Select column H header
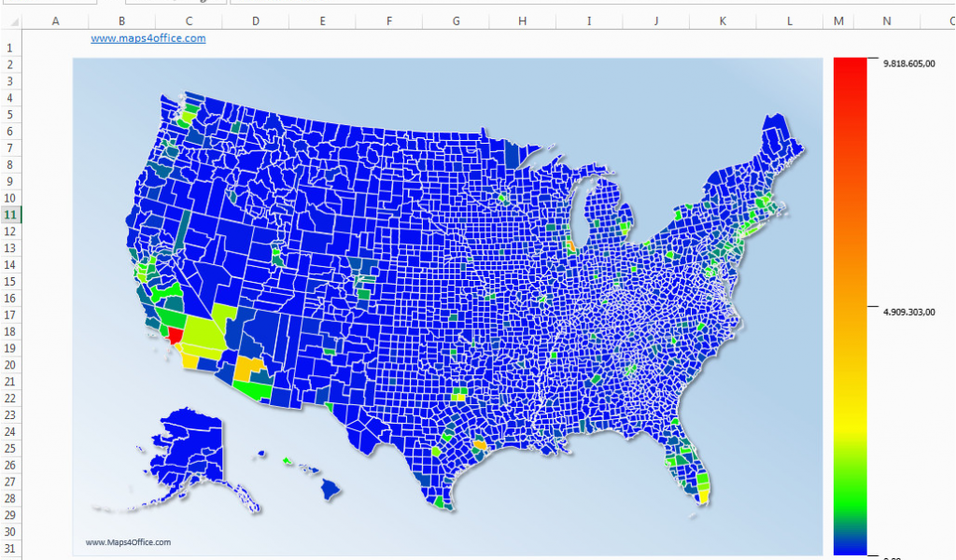The image size is (956, 560). tap(521, 21)
